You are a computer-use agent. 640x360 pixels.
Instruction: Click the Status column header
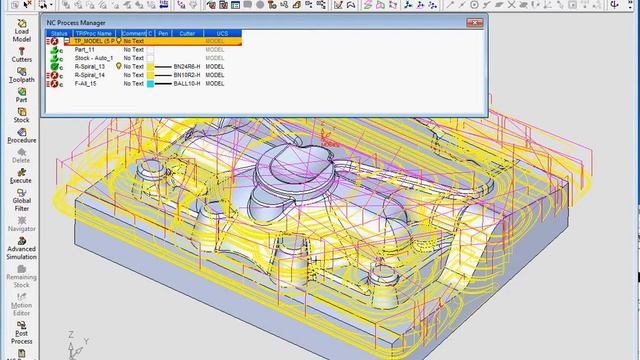60,33
